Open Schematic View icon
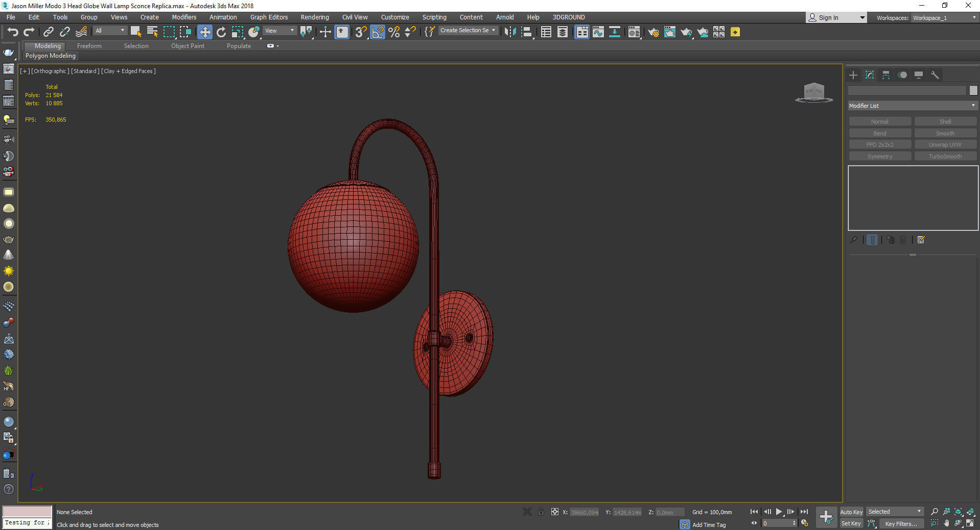This screenshot has width=980, height=530. coord(615,32)
